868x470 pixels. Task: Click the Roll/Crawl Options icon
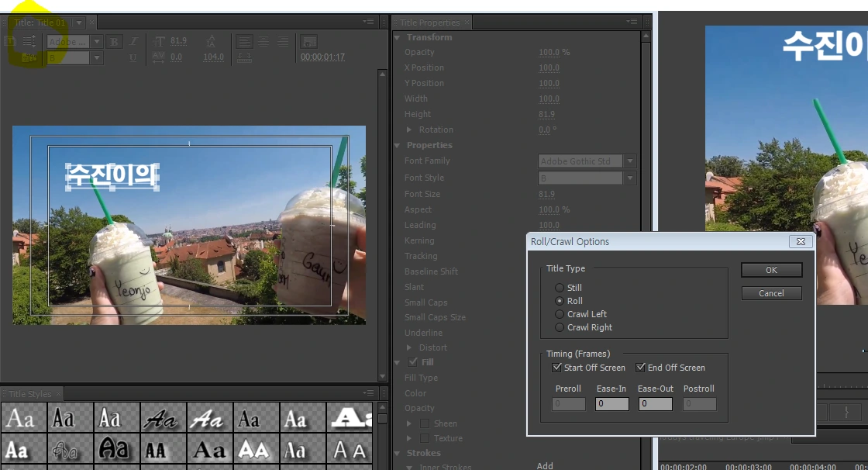click(29, 41)
